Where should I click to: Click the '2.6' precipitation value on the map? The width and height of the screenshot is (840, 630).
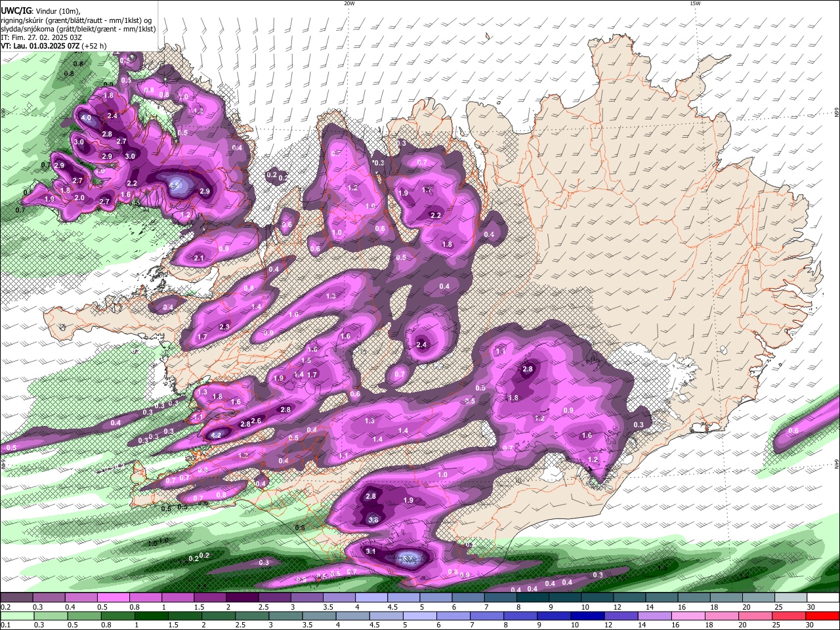coord(257,421)
